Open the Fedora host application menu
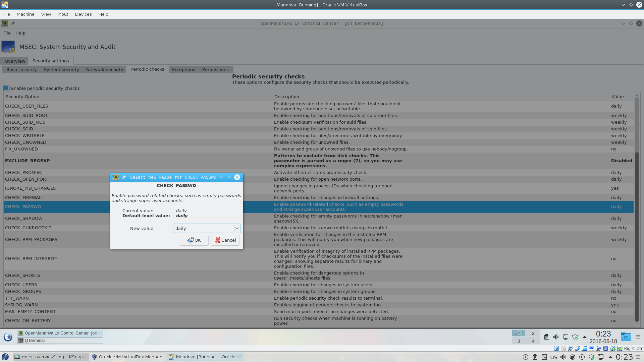 click(x=5, y=357)
